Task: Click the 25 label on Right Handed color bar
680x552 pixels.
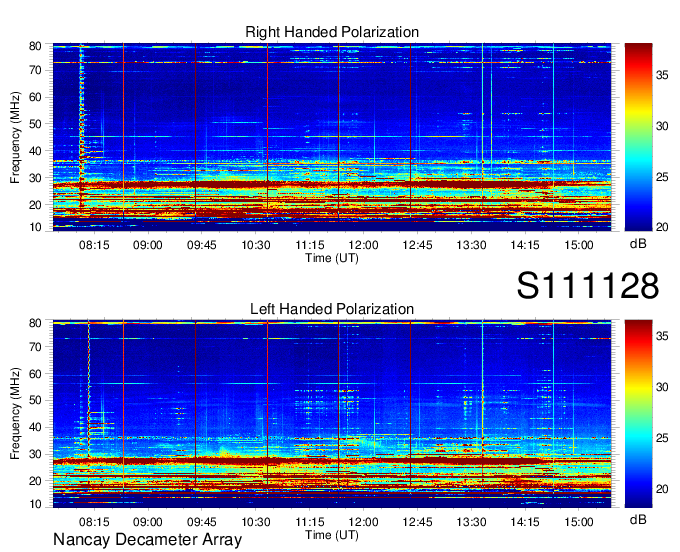Action: coord(662,177)
